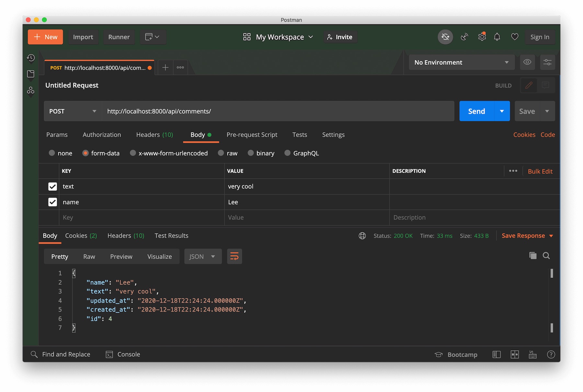The image size is (583, 392).
Task: Open the No Environment dropdown
Action: 462,62
